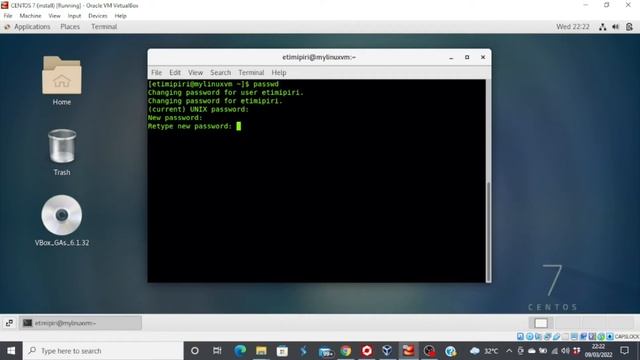Click the terminal title bar etimipiri@mylinuxvm
This screenshot has width=640, height=360.
tap(319, 58)
